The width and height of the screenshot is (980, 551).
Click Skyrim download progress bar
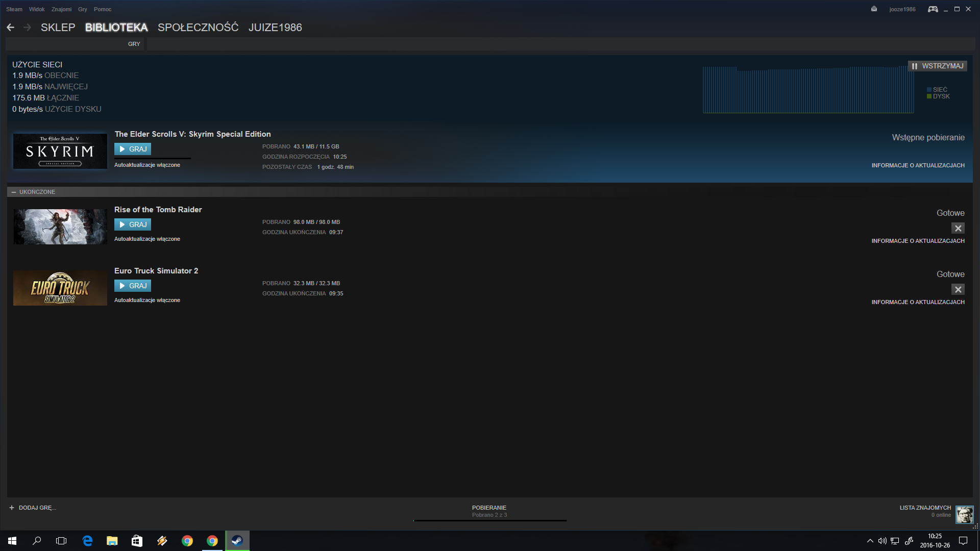153,158
